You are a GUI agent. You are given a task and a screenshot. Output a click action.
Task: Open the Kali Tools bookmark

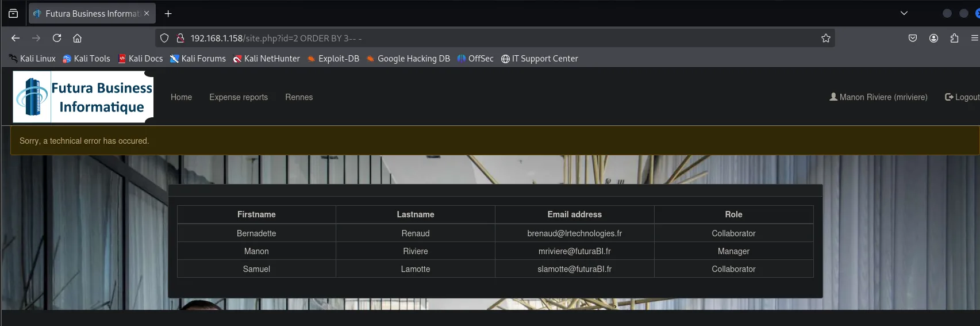click(x=86, y=59)
